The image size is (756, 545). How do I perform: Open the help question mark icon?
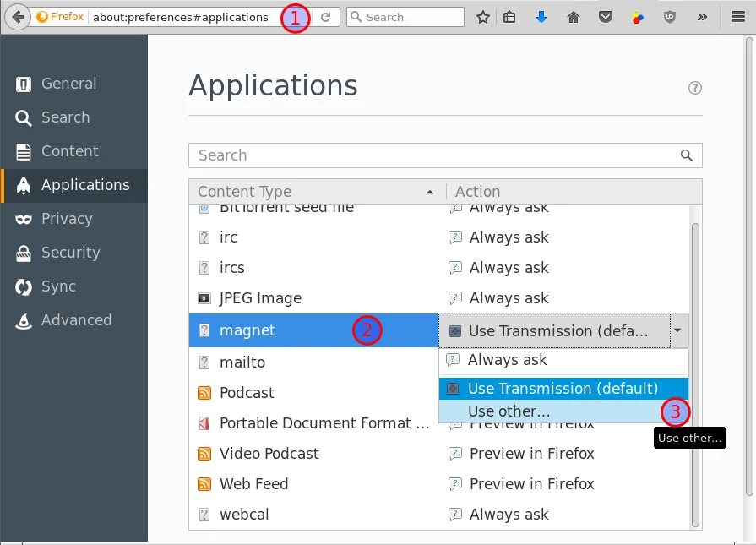pos(695,88)
